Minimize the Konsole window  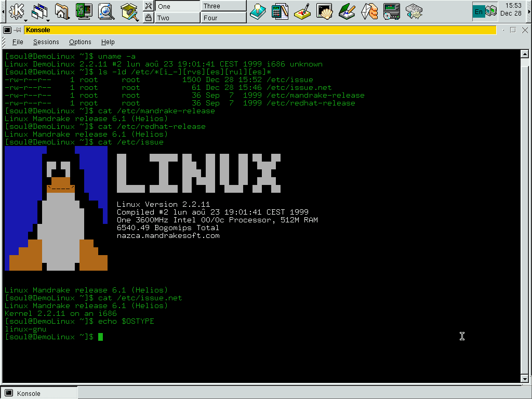[x=503, y=30]
